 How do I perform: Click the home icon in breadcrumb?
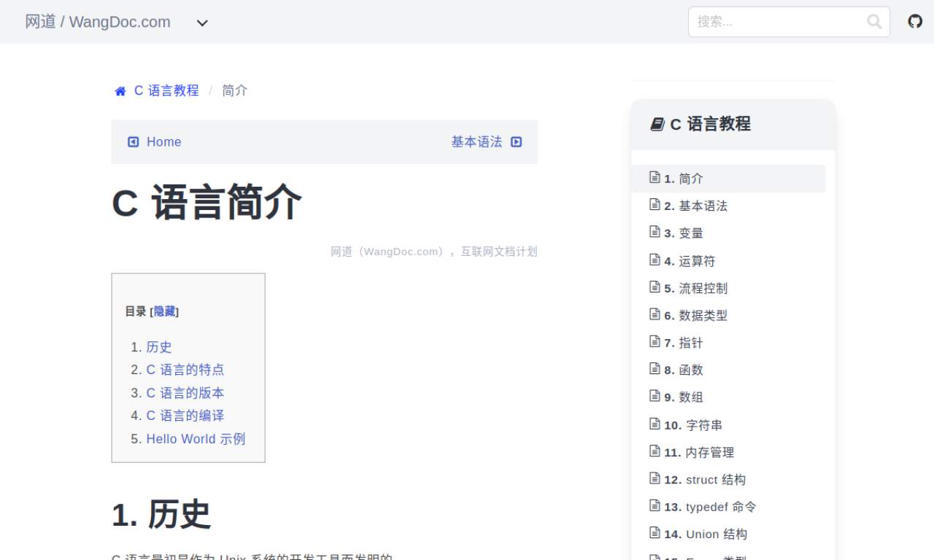[120, 91]
